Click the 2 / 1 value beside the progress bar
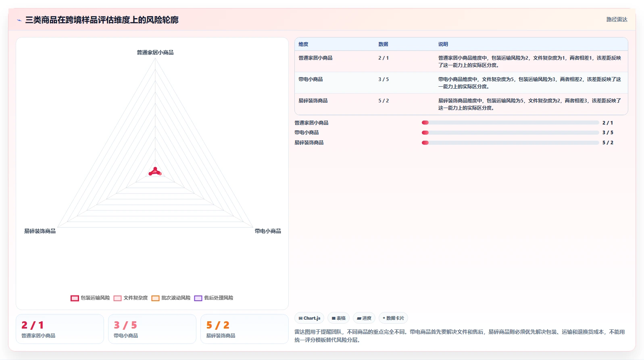Screen dimensions: 644x360 coord(608,123)
